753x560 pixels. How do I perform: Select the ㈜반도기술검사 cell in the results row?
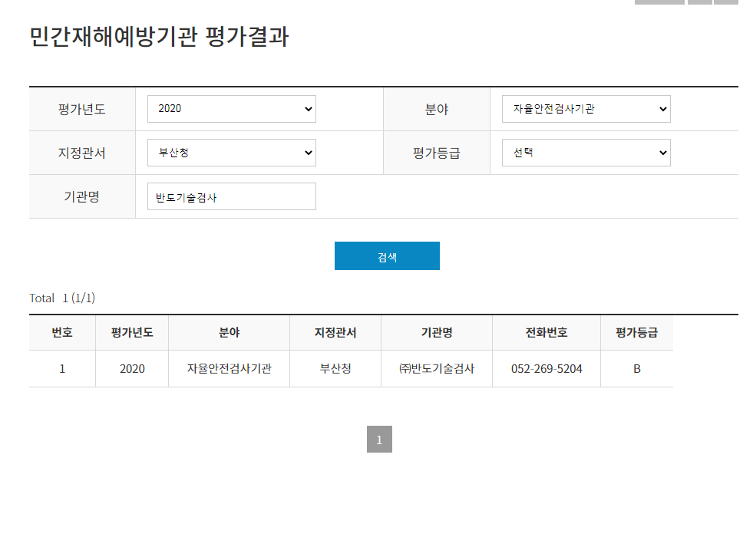pos(436,369)
